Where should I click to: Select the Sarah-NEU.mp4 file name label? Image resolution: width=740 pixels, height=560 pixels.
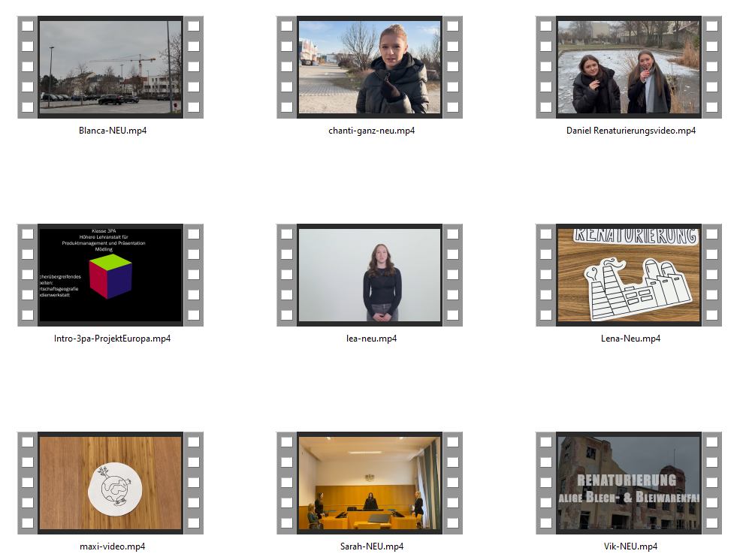(x=371, y=546)
